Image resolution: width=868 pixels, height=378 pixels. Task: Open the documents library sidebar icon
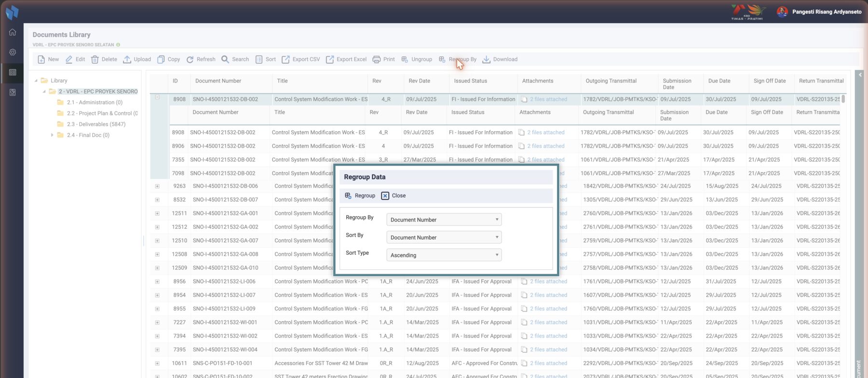(x=13, y=72)
